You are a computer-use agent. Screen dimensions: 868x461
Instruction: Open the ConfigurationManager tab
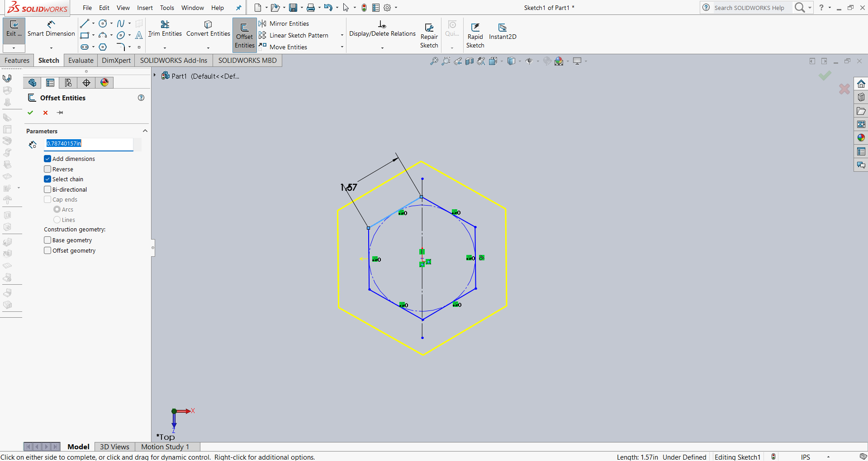pos(68,83)
